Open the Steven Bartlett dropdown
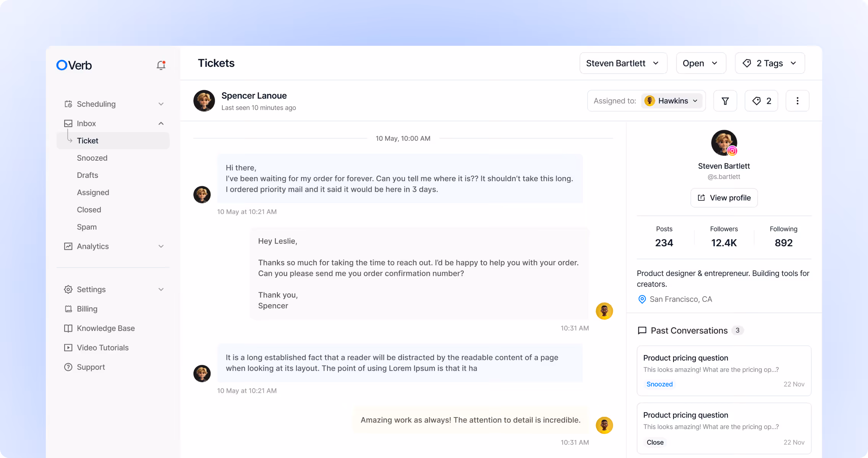Viewport: 868px width, 458px height. [623, 63]
